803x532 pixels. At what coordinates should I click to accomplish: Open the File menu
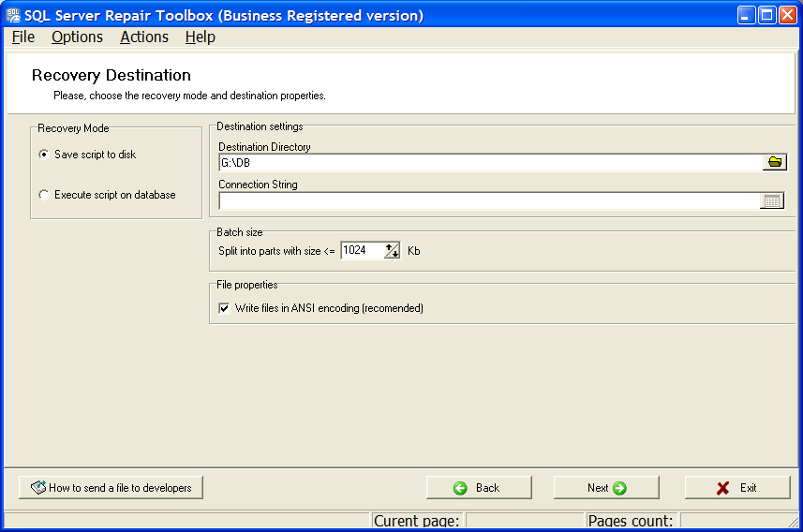point(23,37)
